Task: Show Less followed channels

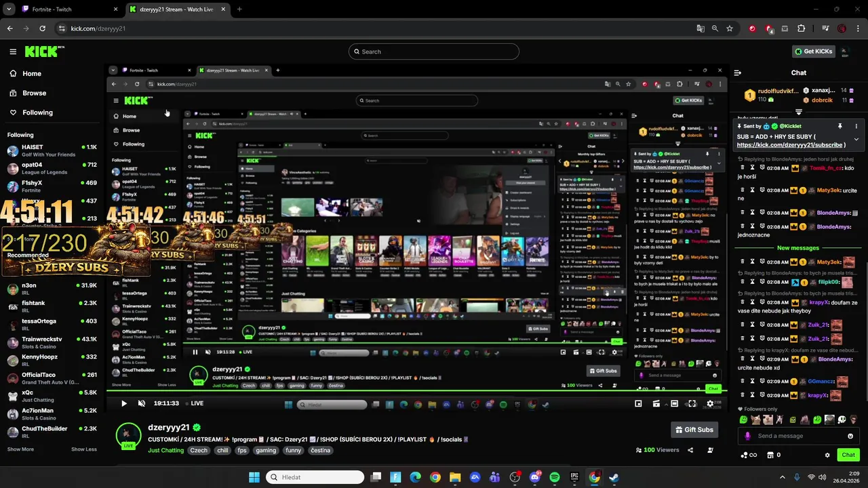Action: click(x=83, y=449)
